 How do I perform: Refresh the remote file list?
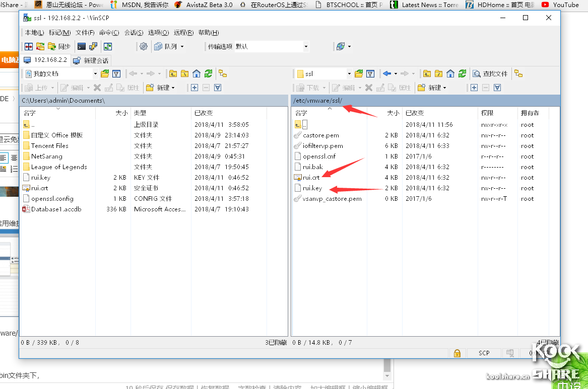pyautogui.click(x=462, y=73)
